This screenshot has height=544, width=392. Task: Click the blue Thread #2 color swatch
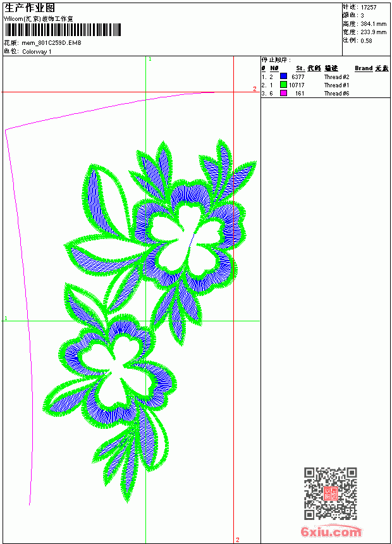coord(283,77)
